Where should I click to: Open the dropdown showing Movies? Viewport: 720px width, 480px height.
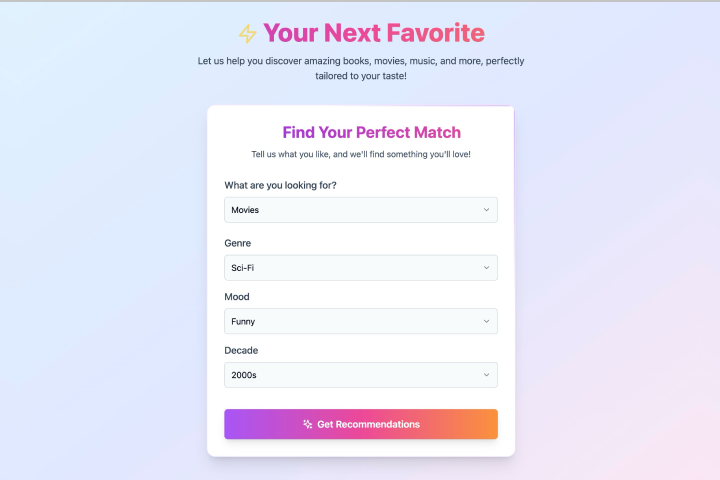pos(360,210)
